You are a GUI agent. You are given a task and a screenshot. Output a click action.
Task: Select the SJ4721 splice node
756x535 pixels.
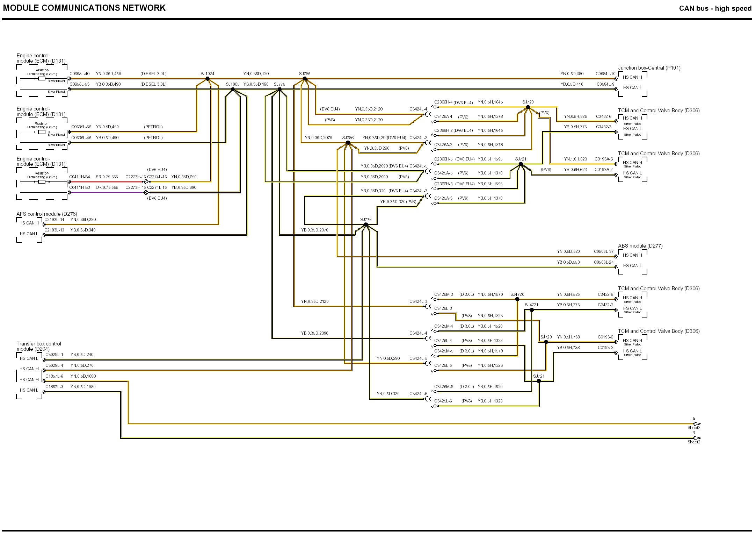(x=531, y=310)
